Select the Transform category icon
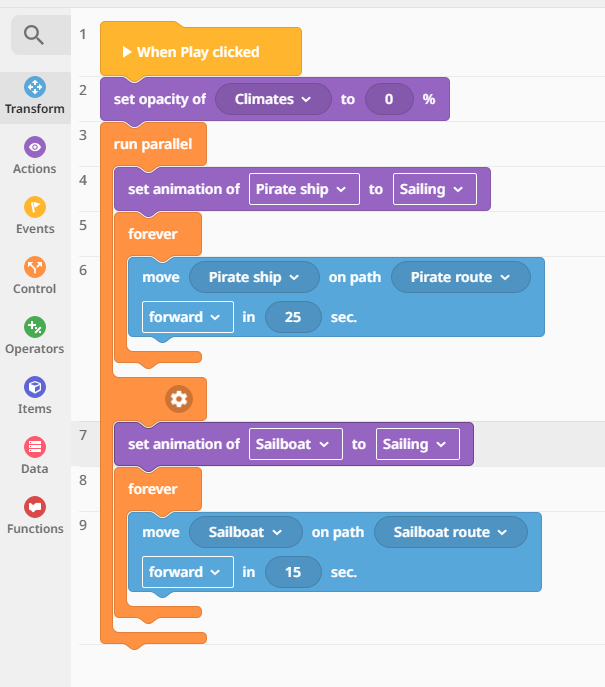 point(35,87)
